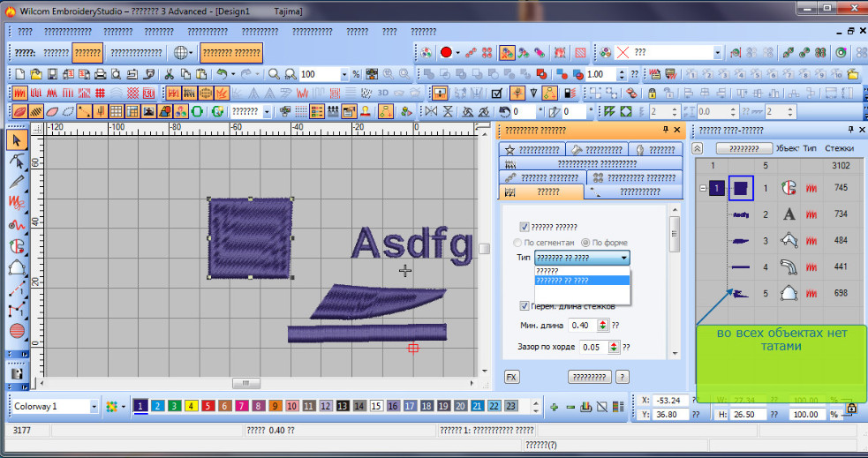Click the yellow padlock Lock icon
This screenshot has width=868, height=458.
pyautogui.click(x=652, y=93)
